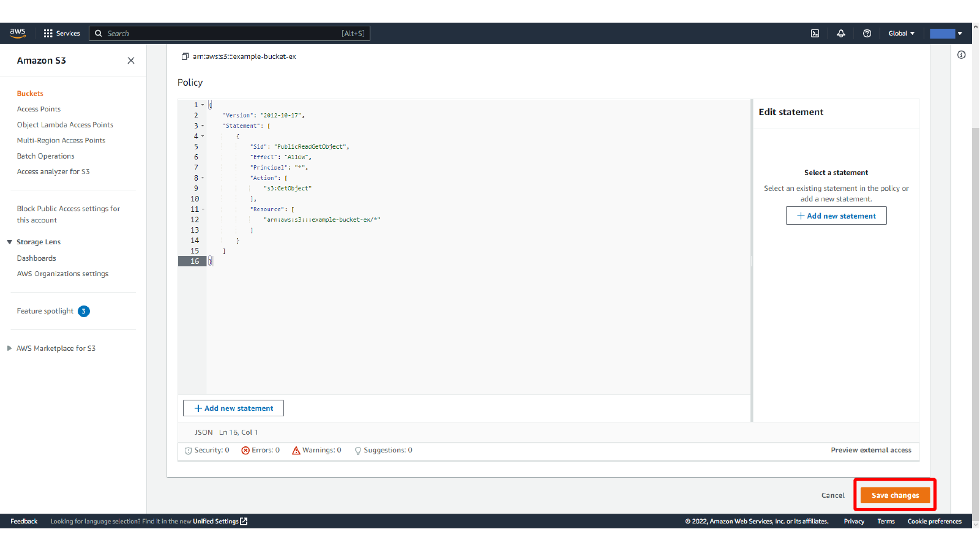
Task: Click the "Principal" line in policy
Action: coord(279,168)
